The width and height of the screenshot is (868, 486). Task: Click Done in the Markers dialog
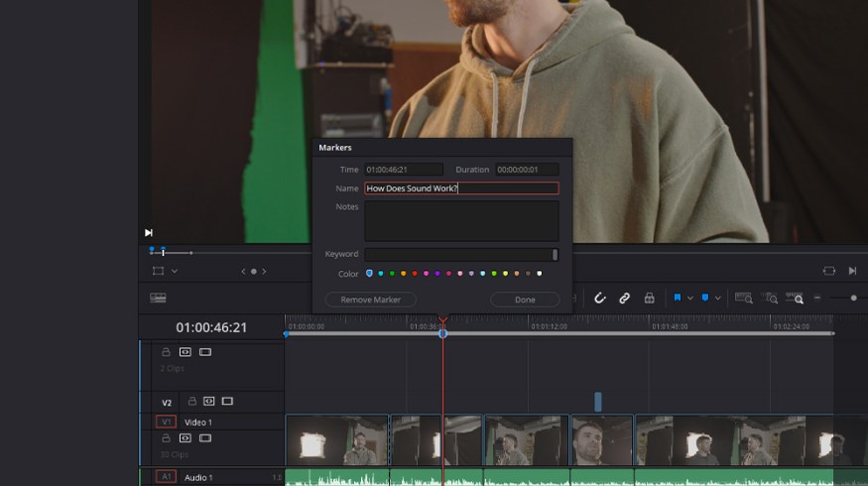(x=525, y=300)
